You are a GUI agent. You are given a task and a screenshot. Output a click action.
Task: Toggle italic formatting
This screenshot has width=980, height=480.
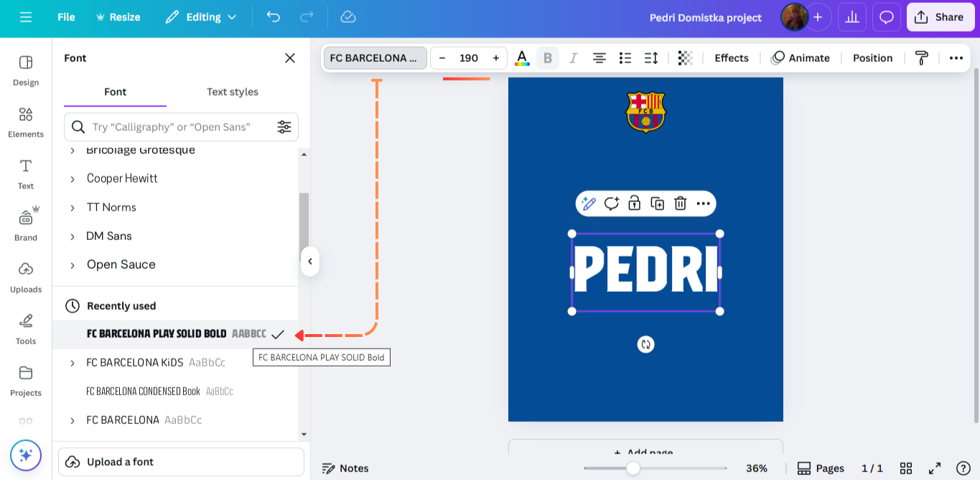pos(574,58)
